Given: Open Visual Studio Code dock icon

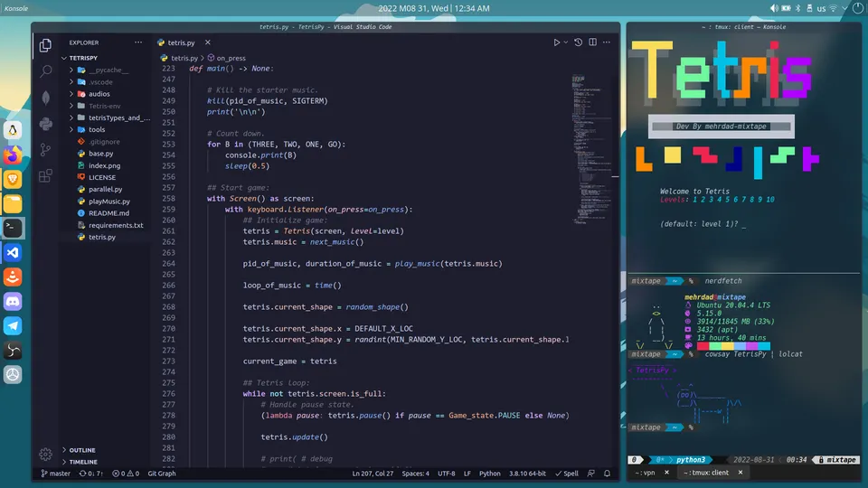Looking at the screenshot, I should 13,252.
